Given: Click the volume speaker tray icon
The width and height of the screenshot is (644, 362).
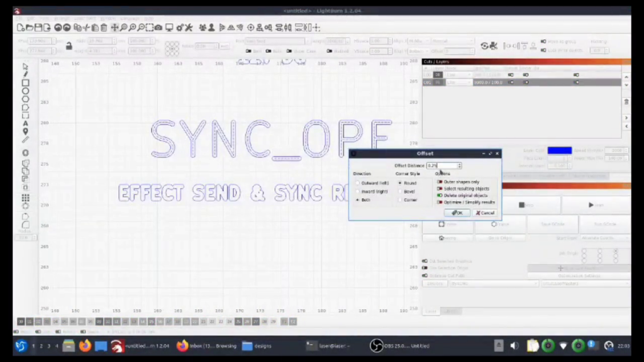Looking at the screenshot, I should [514, 346].
